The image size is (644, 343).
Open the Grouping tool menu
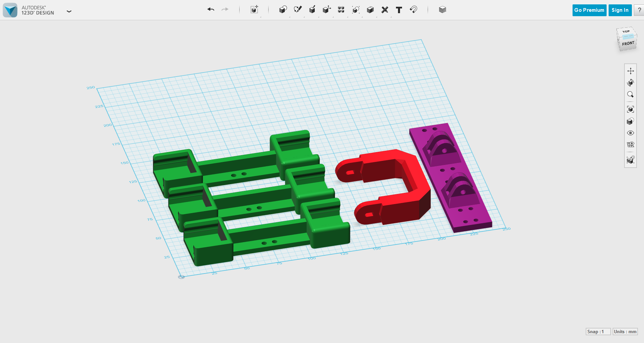[x=356, y=10]
